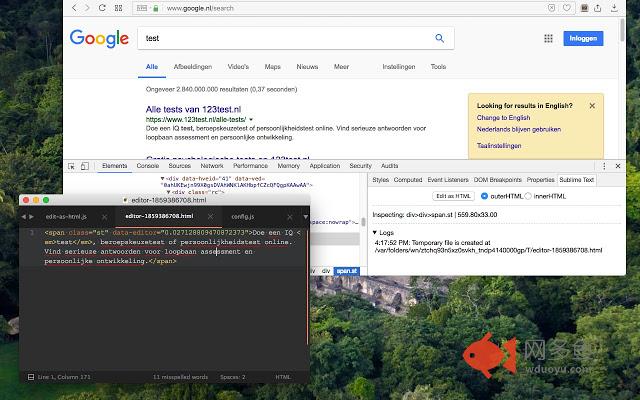Select the outerHTML radio button
Screen dimensions: 640x400
click(484, 196)
